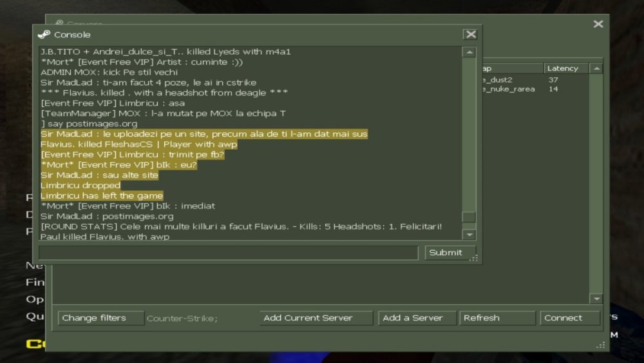644x363 pixels.
Task: Click the line 'say postimages.org'
Action: coord(89,124)
